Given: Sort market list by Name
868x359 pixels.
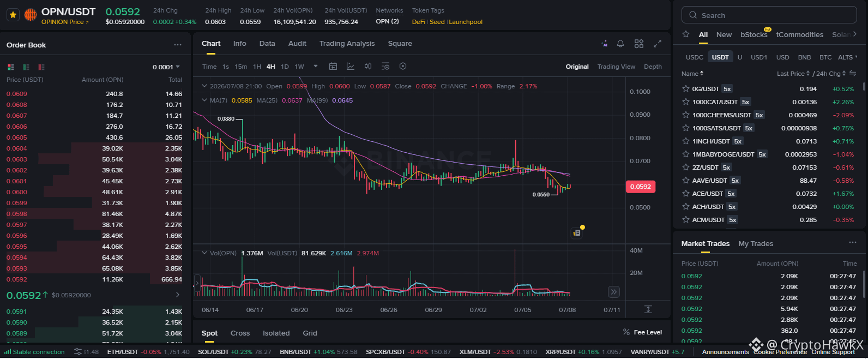Looking at the screenshot, I should [x=692, y=74].
